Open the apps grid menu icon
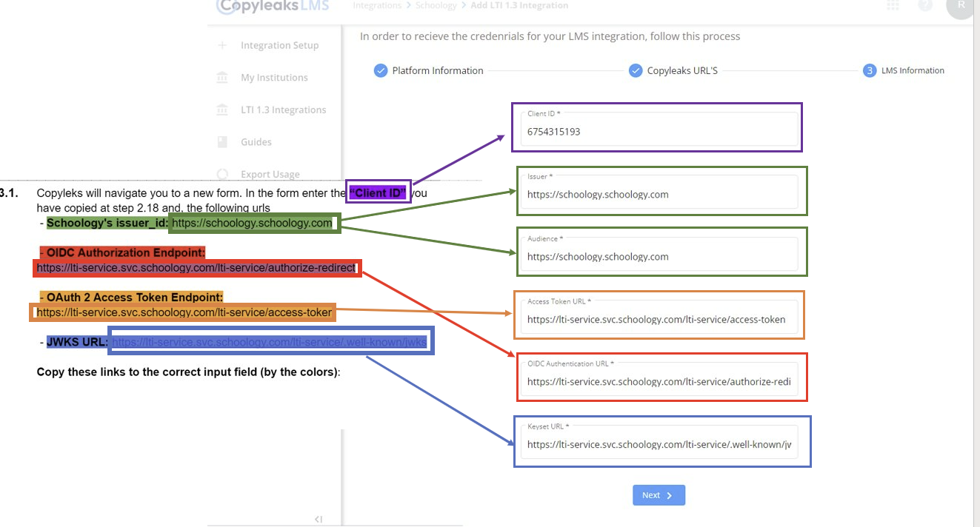Screen dimensions: 980x527 tap(893, 5)
